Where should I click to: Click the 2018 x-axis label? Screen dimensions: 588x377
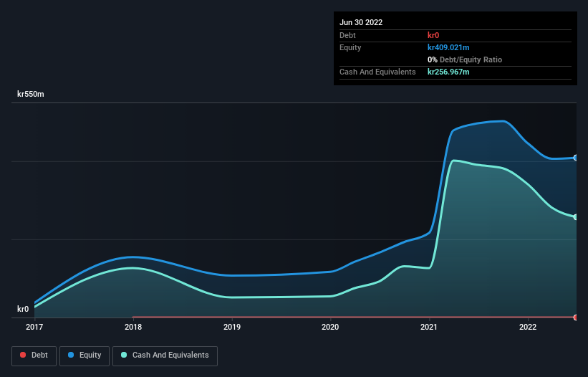(x=133, y=327)
